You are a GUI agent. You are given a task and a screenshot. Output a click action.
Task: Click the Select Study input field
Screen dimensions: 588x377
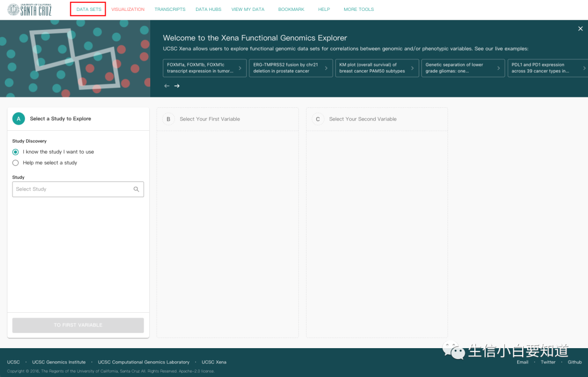click(x=78, y=190)
